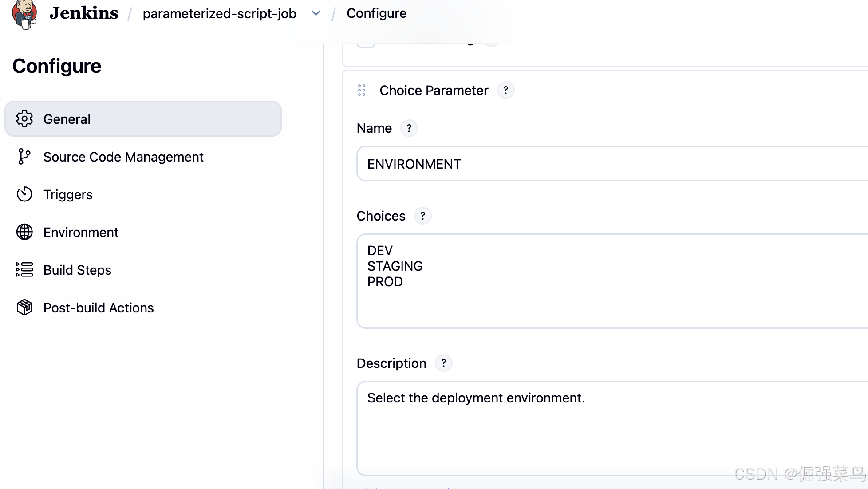Go to parameterized-script-job breadcrumb
Image resolution: width=868 pixels, height=489 pixels.
tap(219, 14)
